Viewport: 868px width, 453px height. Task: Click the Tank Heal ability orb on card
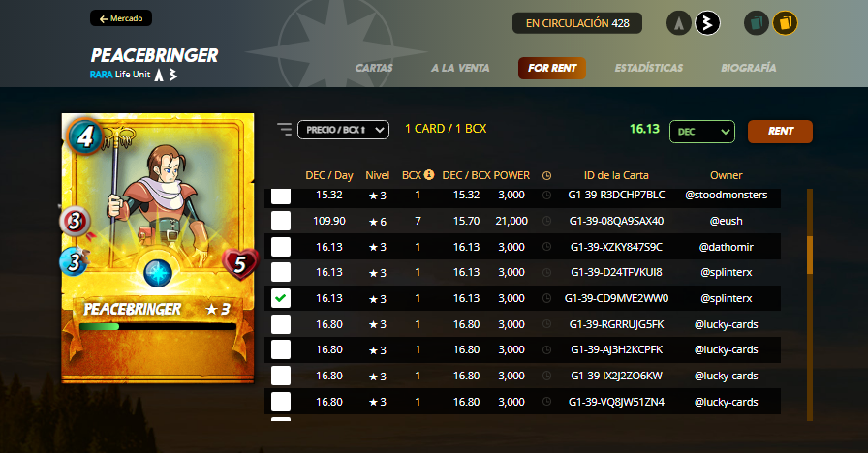pyautogui.click(x=158, y=273)
